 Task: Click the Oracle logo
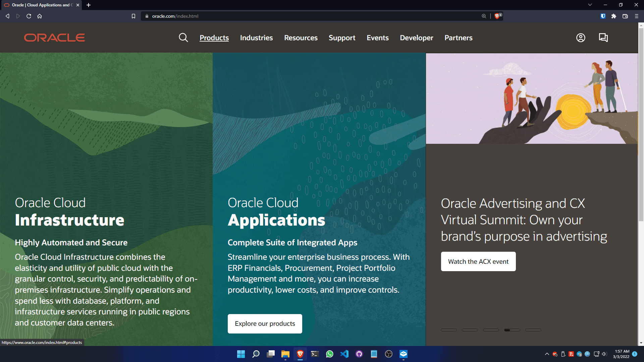54,38
